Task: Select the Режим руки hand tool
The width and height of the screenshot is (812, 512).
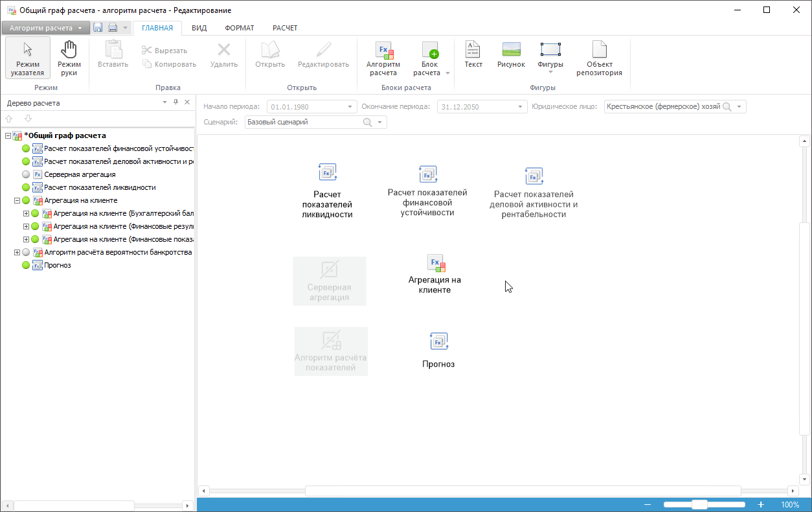Action: [69, 58]
